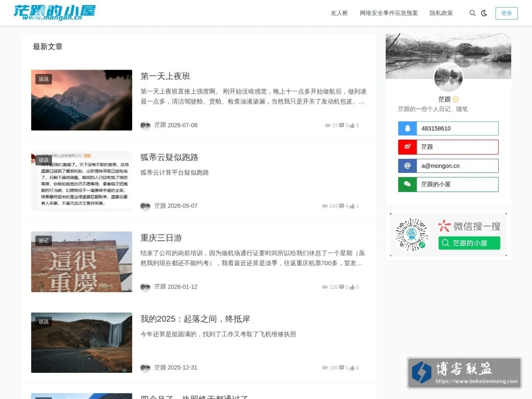Click the sidebar profile avatar
The image size is (532, 399).
coord(448,78)
